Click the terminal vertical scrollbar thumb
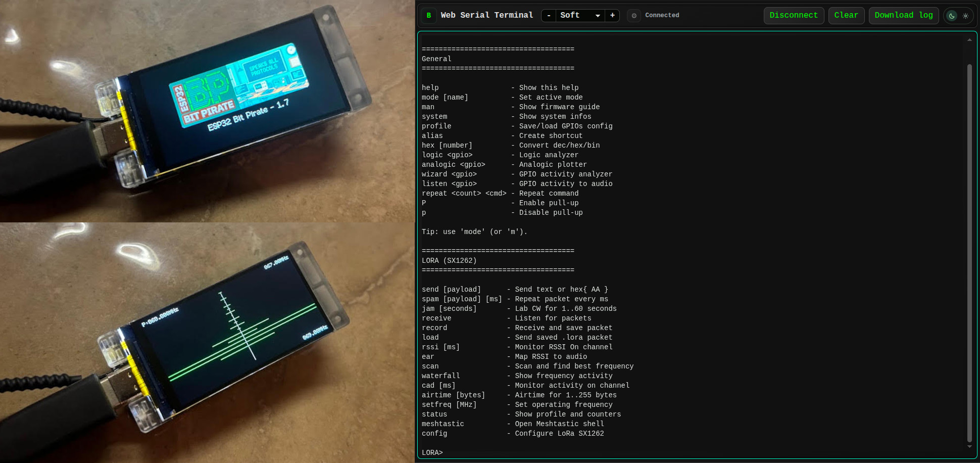The height and width of the screenshot is (463, 980). pyautogui.click(x=969, y=253)
